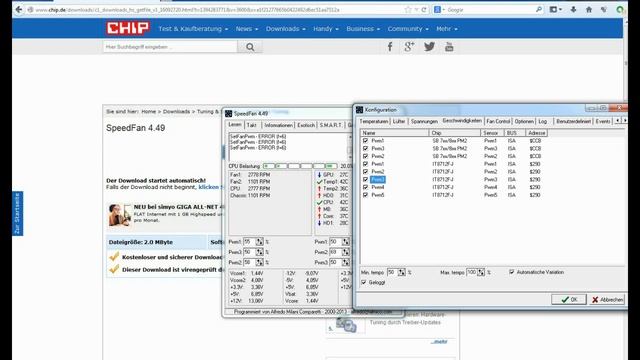Open CHIP's Google+ icon

409,47
